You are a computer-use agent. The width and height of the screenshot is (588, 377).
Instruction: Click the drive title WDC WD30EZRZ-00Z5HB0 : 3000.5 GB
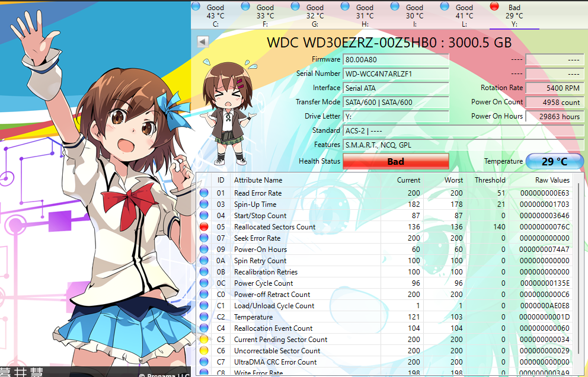(x=389, y=43)
